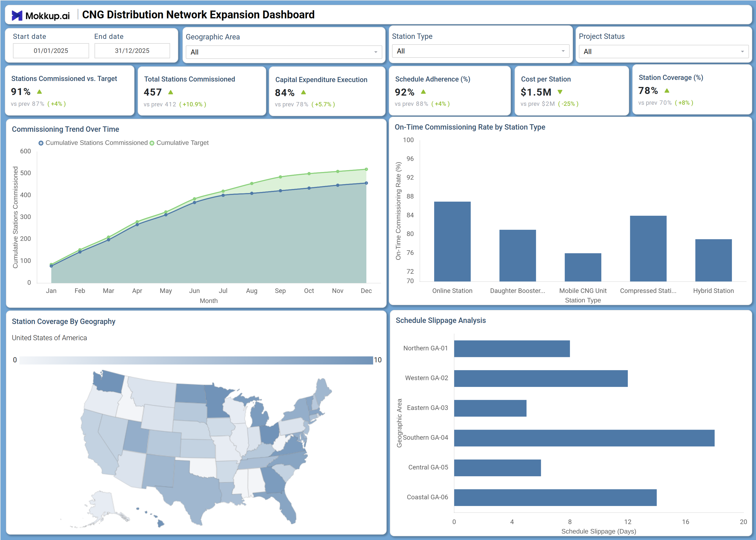Click the Dec point on commissioned line

[x=366, y=183]
